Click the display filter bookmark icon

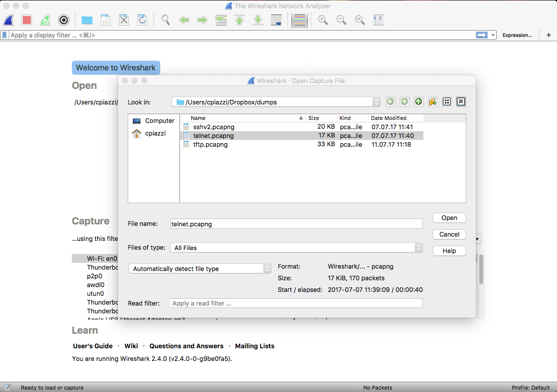[4, 35]
